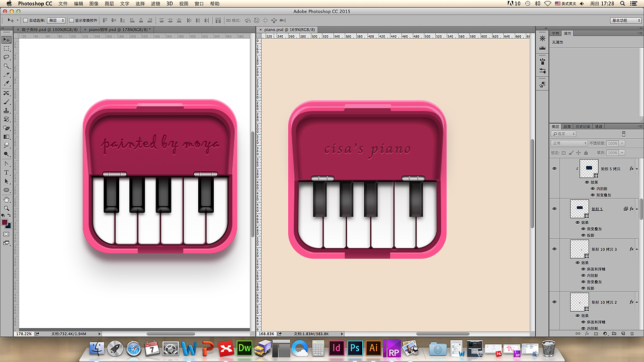Click the link layers icon in Layers panel
Screen dimensions: 644x362
point(578,333)
